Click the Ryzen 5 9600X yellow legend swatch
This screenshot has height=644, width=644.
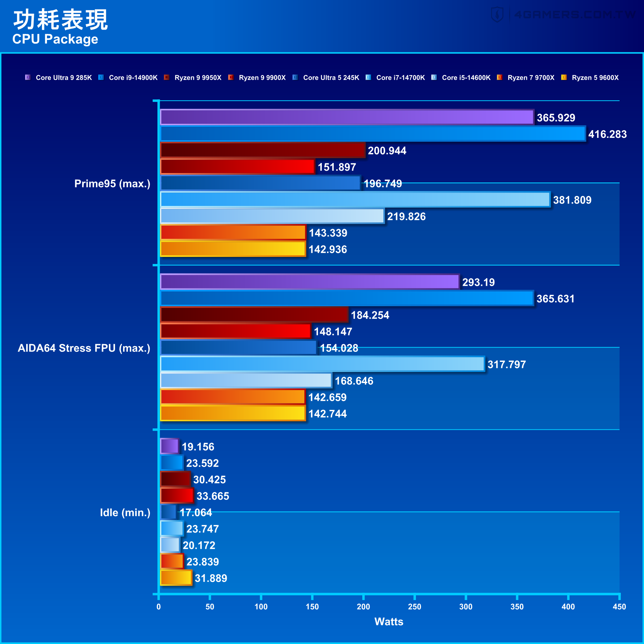pos(564,77)
